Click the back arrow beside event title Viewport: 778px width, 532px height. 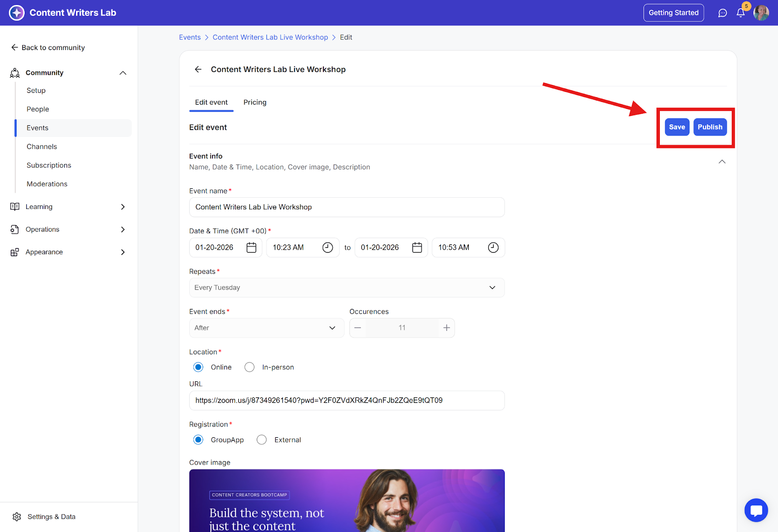click(198, 69)
